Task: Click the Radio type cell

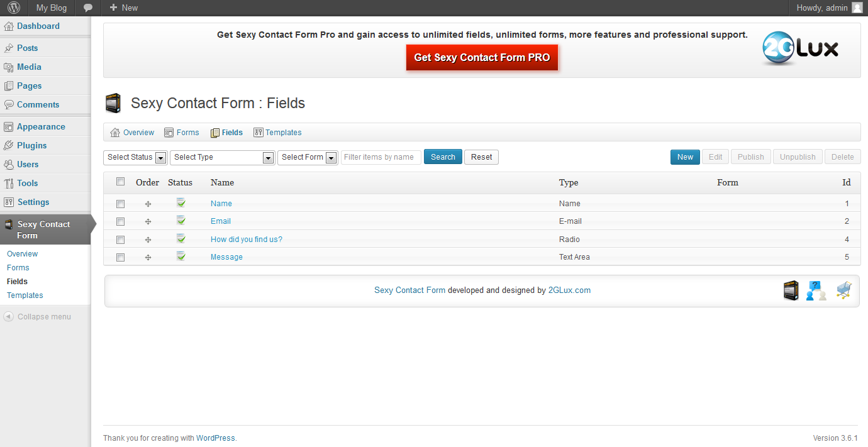Action: (569, 240)
